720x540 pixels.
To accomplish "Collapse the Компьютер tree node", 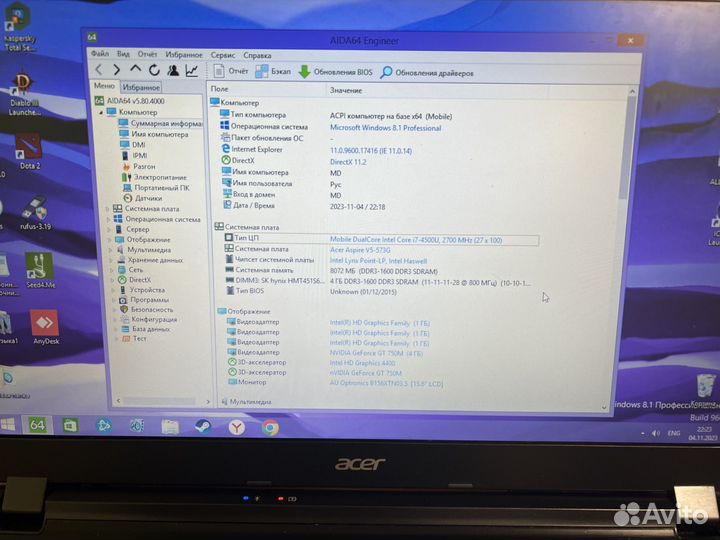I will pos(101,112).
